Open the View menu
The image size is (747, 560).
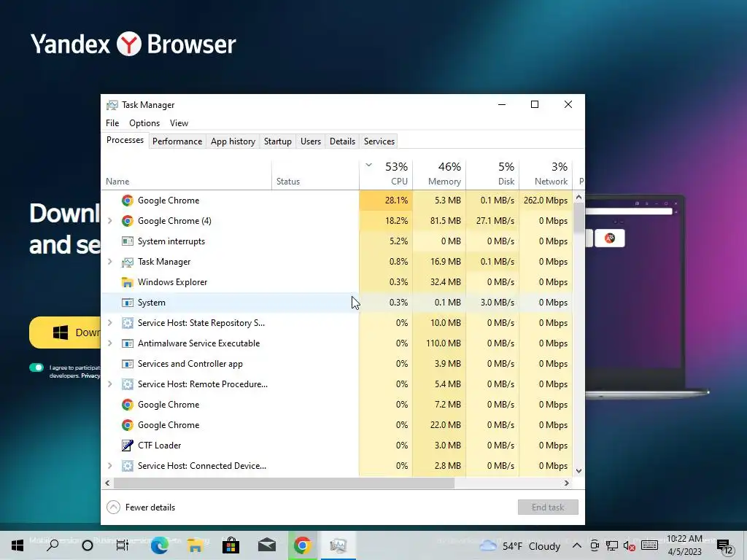[x=179, y=123]
